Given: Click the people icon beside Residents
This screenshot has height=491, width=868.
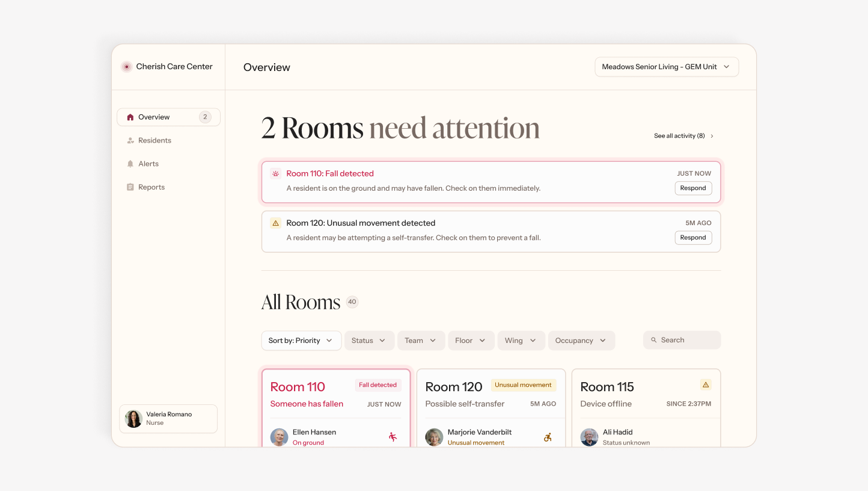Looking at the screenshot, I should pos(130,141).
